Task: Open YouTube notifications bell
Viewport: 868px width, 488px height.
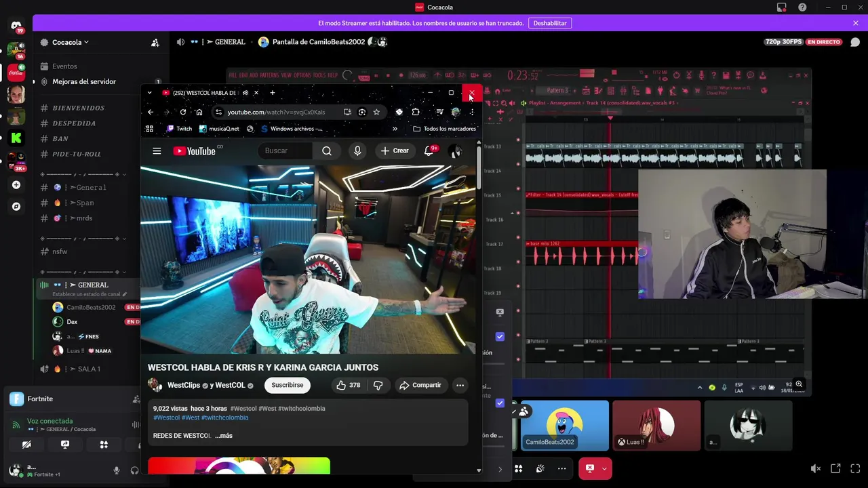Action: coord(429,151)
